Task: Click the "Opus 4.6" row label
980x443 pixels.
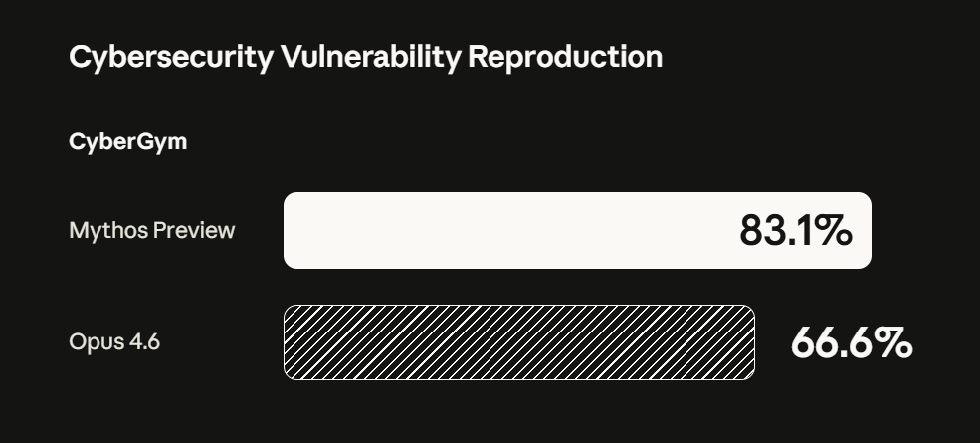Action: pyautogui.click(x=113, y=342)
